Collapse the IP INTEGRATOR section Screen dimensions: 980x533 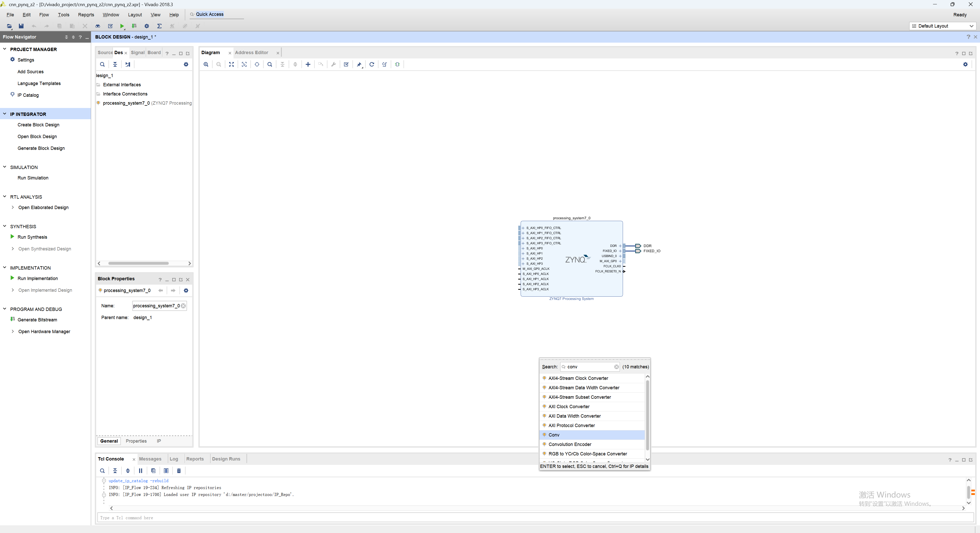pyautogui.click(x=5, y=114)
